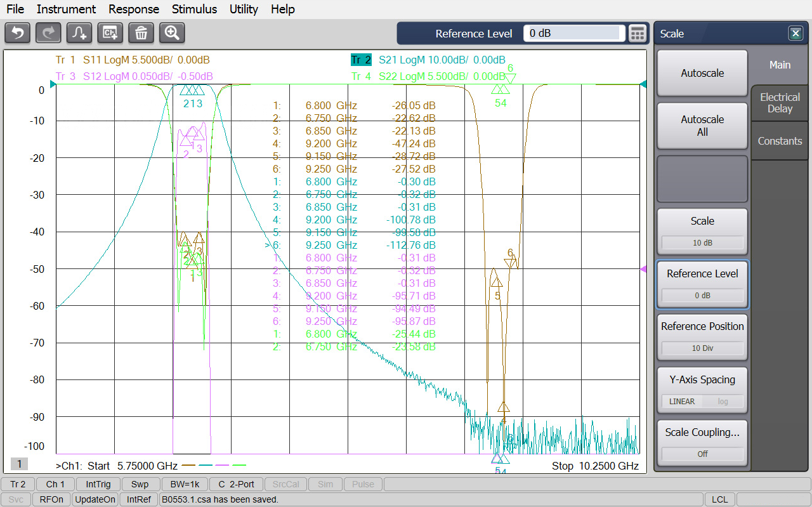
Task: Toggle RFOn in the status bar
Action: point(51,499)
